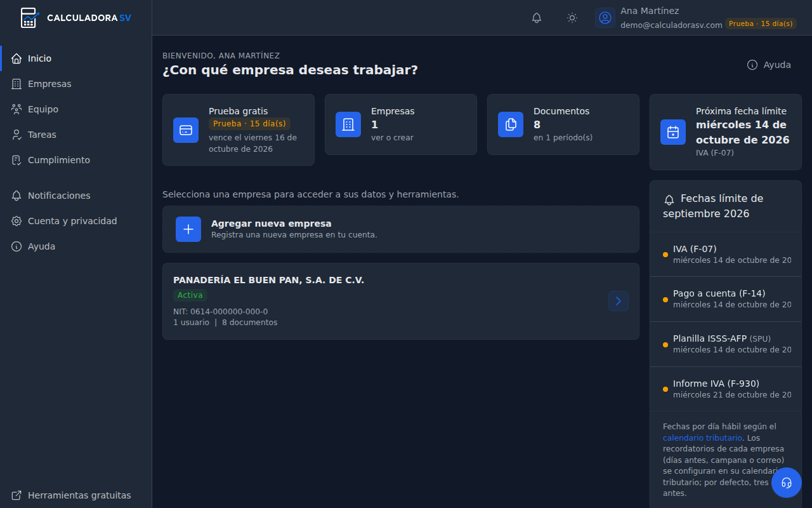Open the notifications bell in top bar
The image size is (812, 508).
(537, 18)
